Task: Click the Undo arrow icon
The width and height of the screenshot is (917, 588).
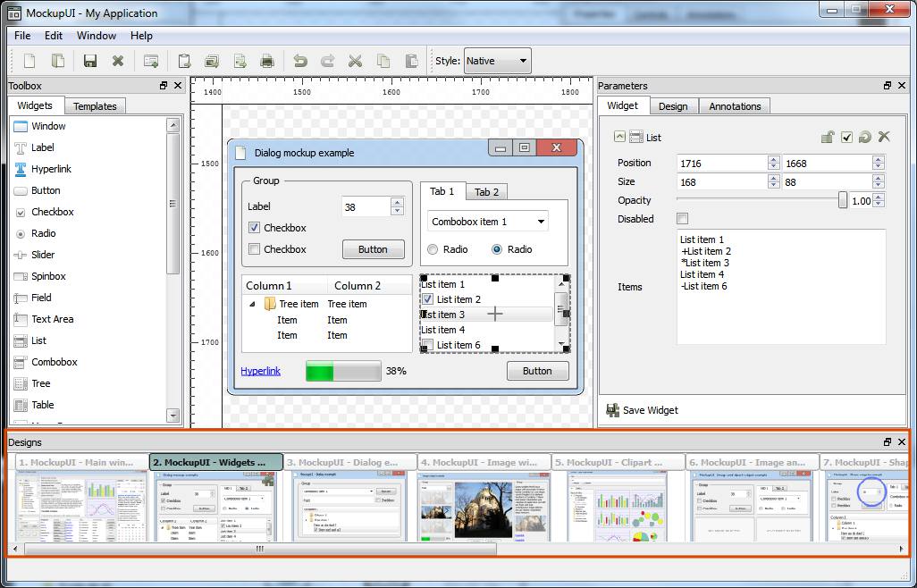Action: [300, 61]
